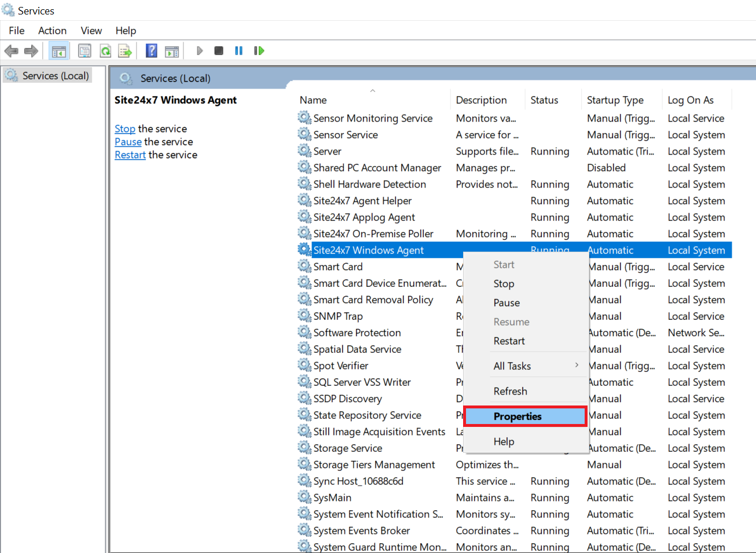Click the gear icon beside Site24x7 Agent Helper

[x=304, y=201]
